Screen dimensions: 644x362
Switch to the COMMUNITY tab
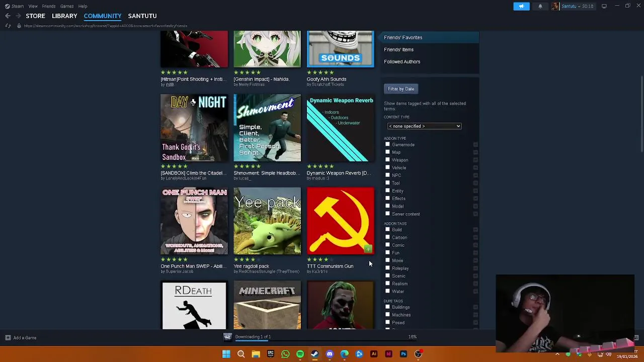pos(103,16)
